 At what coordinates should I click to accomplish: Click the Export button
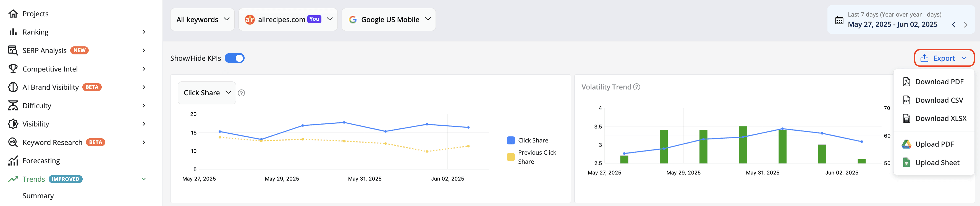click(x=944, y=58)
